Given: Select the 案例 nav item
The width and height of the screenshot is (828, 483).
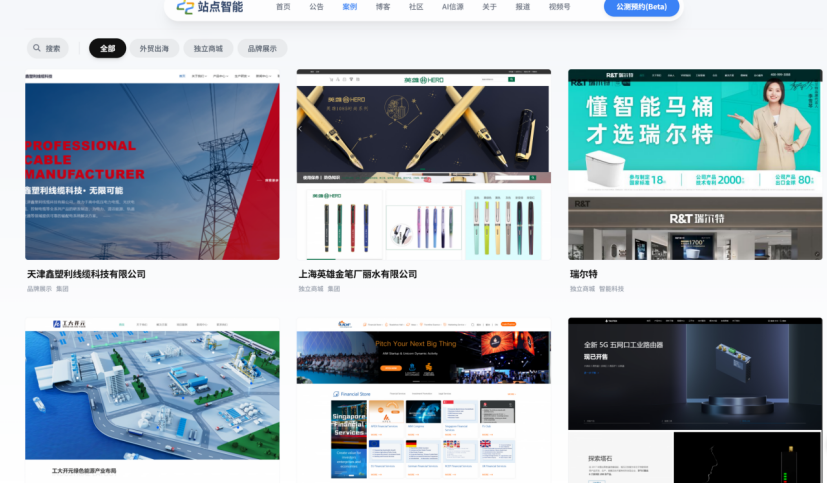Looking at the screenshot, I should coord(350,7).
